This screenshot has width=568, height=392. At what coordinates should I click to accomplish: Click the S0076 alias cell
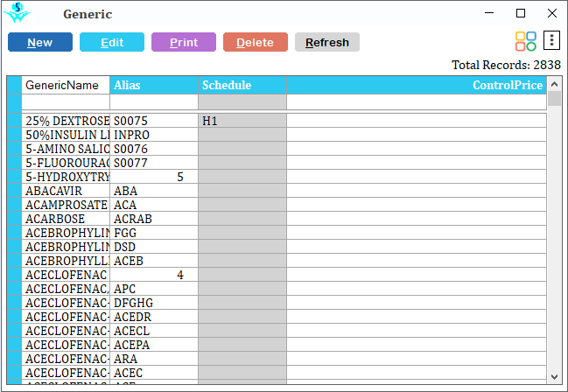coord(154,149)
